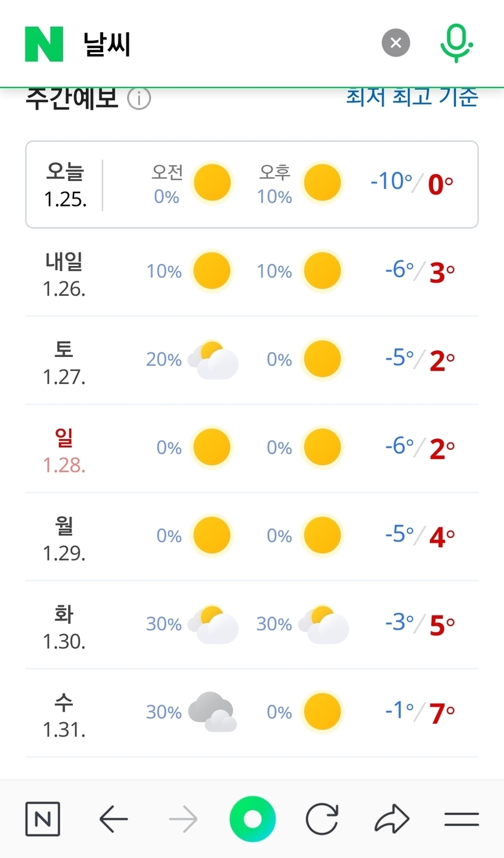Clear the search text with X button
The image size is (504, 858).
[x=396, y=43]
